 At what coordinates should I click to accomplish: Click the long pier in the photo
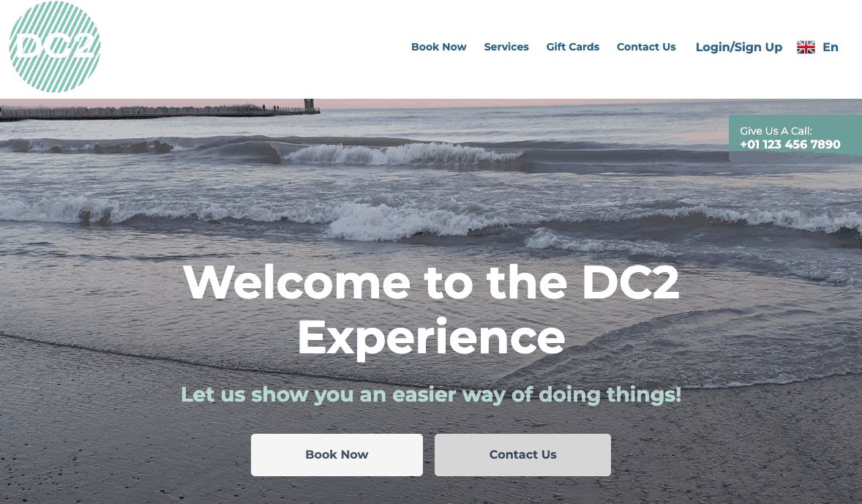click(160, 113)
